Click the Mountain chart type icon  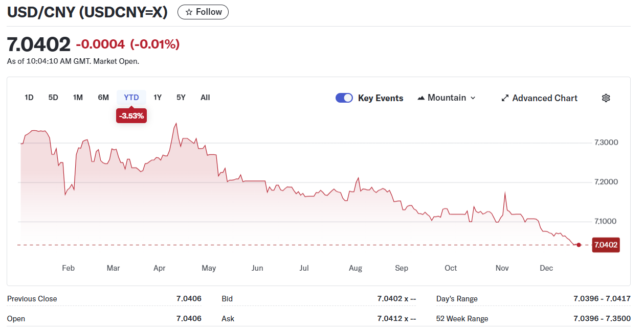(421, 98)
